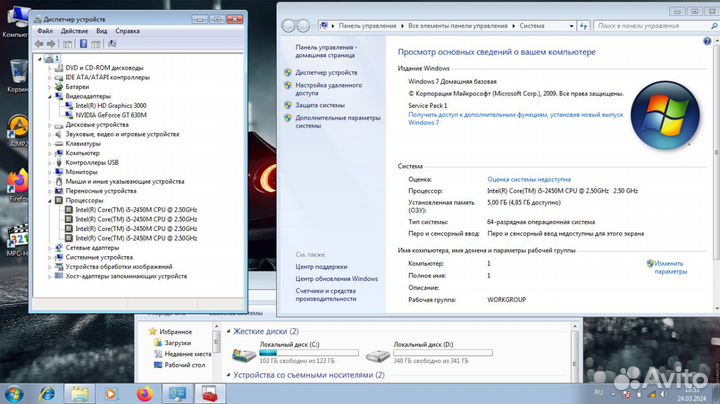The image size is (720, 404).
Task: Click Диспетчер устройств link in System sidebar
Action: [326, 73]
